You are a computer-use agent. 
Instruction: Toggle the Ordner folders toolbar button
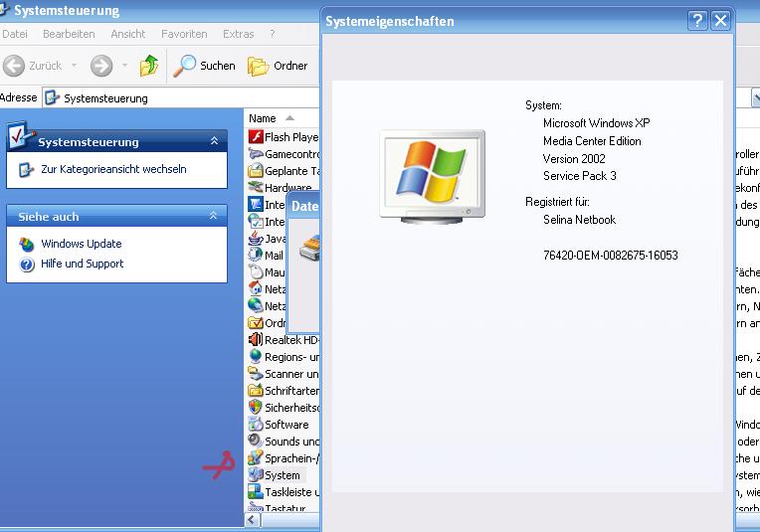[x=278, y=66]
